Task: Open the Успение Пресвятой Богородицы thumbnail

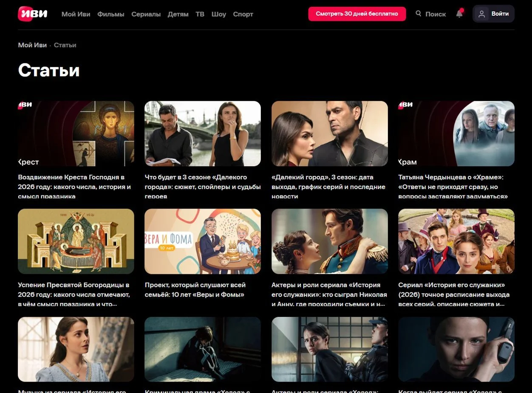Action: pyautogui.click(x=76, y=241)
